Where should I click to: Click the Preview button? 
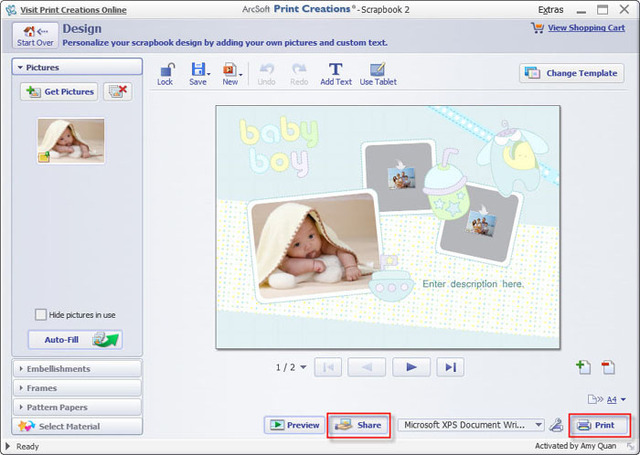pyautogui.click(x=294, y=425)
